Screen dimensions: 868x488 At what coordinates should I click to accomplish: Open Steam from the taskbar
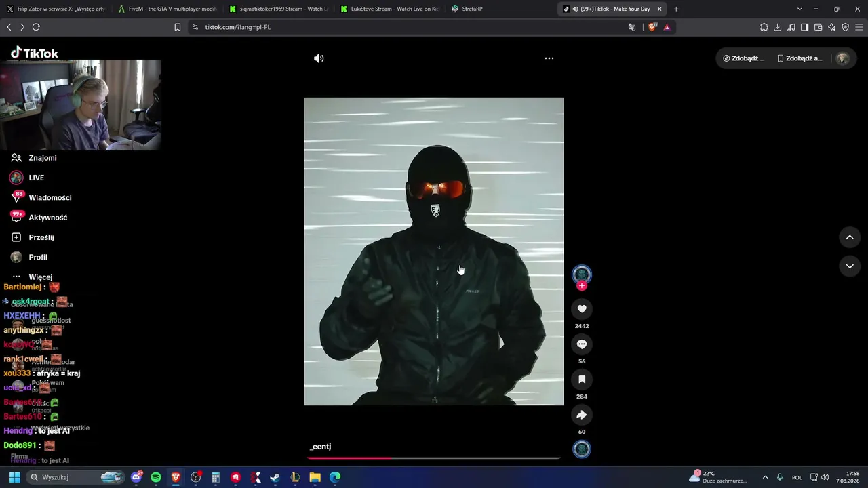(x=275, y=477)
